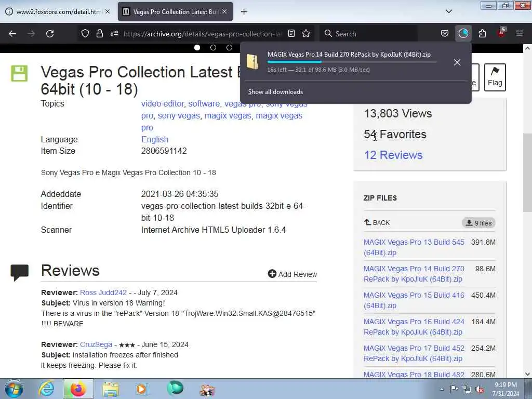The image size is (532, 399).
Task: Toggle reader view icon
Action: point(291,33)
